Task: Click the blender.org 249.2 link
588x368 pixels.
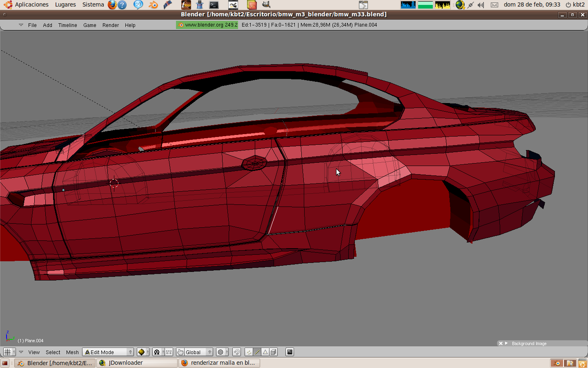Action: (x=207, y=25)
